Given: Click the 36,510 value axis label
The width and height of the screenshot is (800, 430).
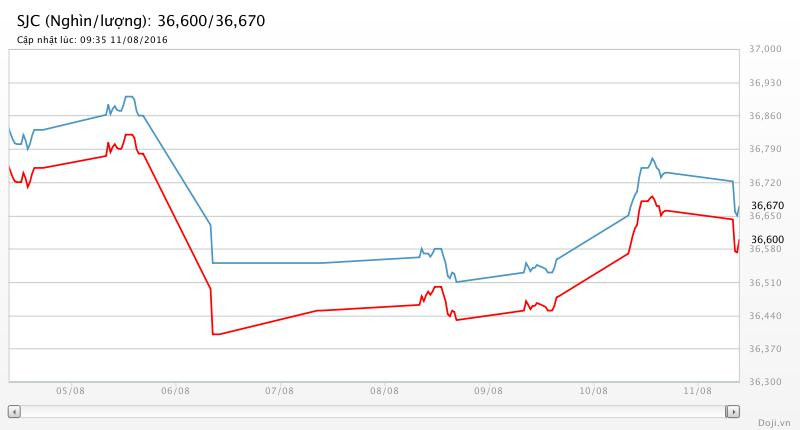Looking at the screenshot, I should click(767, 283).
